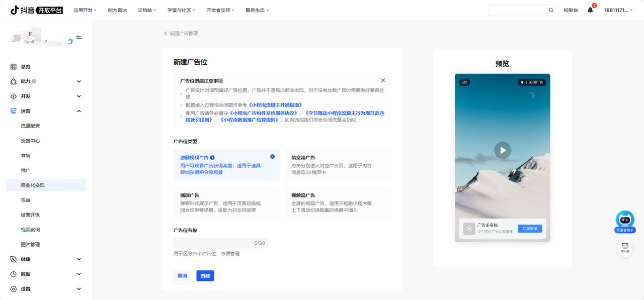The width and height of the screenshot is (644, 300).
Task: Click the app switch arrows icon
Action: (x=78, y=38)
